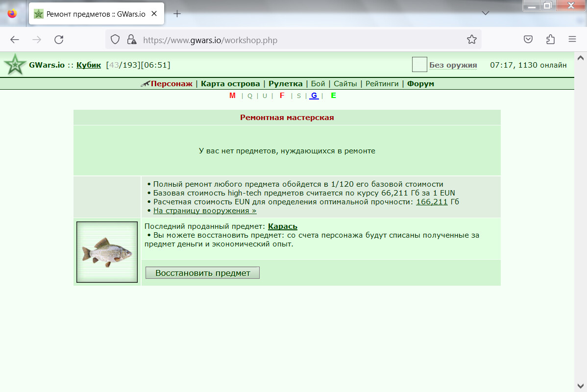Click the blue G shortcut link
This screenshot has width=587, height=392.
(314, 96)
